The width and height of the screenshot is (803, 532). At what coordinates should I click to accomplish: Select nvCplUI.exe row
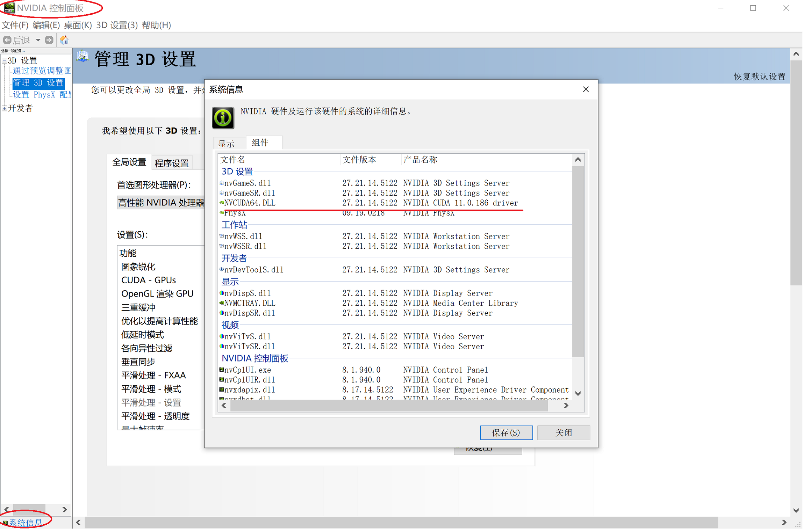pos(395,370)
